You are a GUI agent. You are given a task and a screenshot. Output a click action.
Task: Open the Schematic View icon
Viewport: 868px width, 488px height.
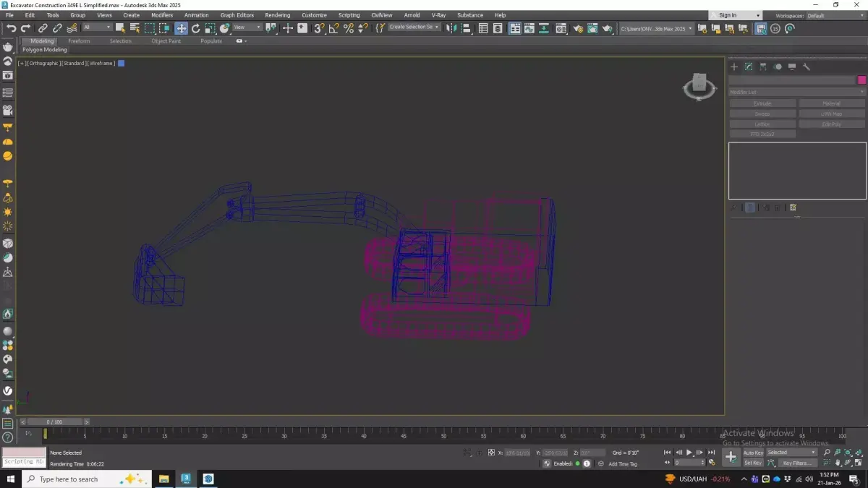tap(543, 28)
